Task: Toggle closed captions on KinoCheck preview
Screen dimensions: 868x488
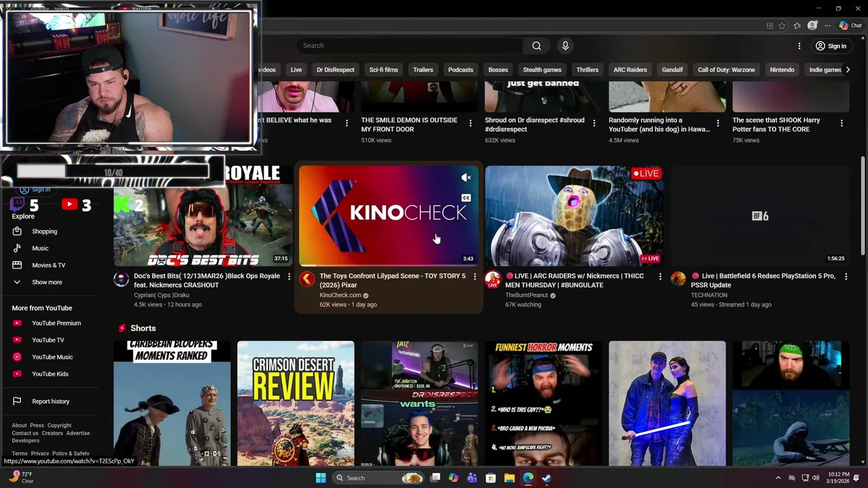Action: click(466, 198)
